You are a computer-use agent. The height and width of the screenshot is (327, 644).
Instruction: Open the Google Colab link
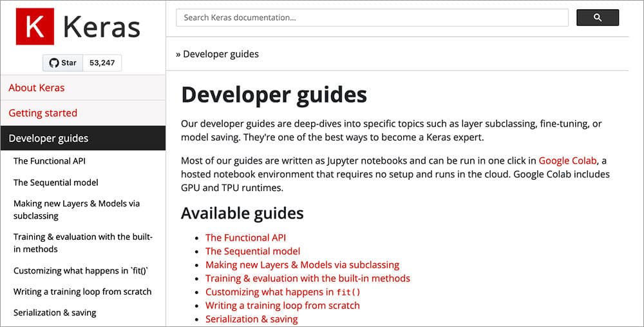click(x=567, y=161)
